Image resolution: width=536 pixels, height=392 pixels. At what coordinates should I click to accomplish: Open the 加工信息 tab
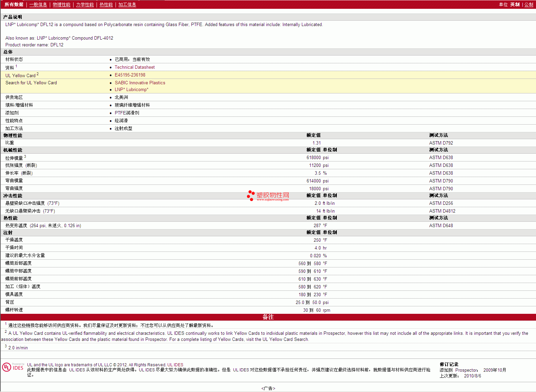(x=127, y=4)
